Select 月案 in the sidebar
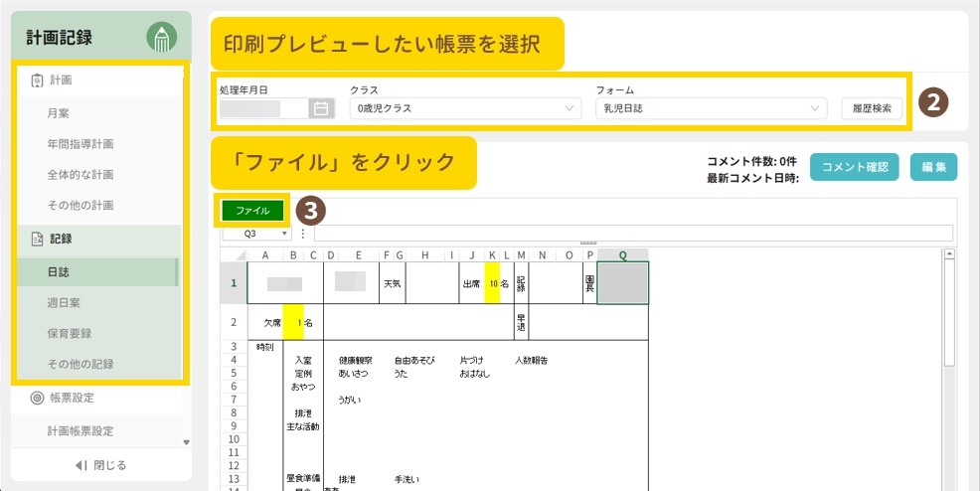The image size is (980, 491). [58, 113]
